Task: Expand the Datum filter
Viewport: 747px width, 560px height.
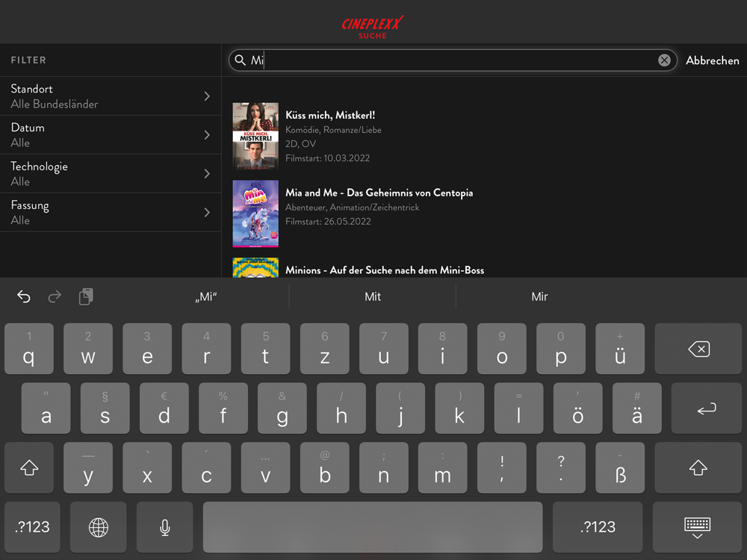Action: 111,134
